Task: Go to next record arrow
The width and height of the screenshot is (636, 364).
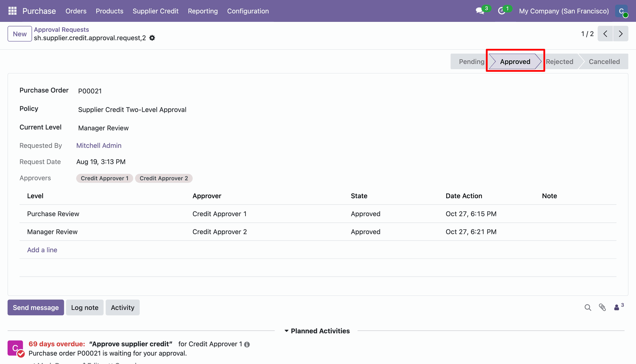Action: (621, 34)
